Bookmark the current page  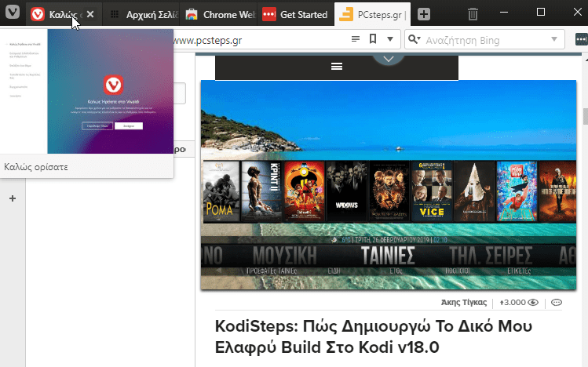coord(373,39)
